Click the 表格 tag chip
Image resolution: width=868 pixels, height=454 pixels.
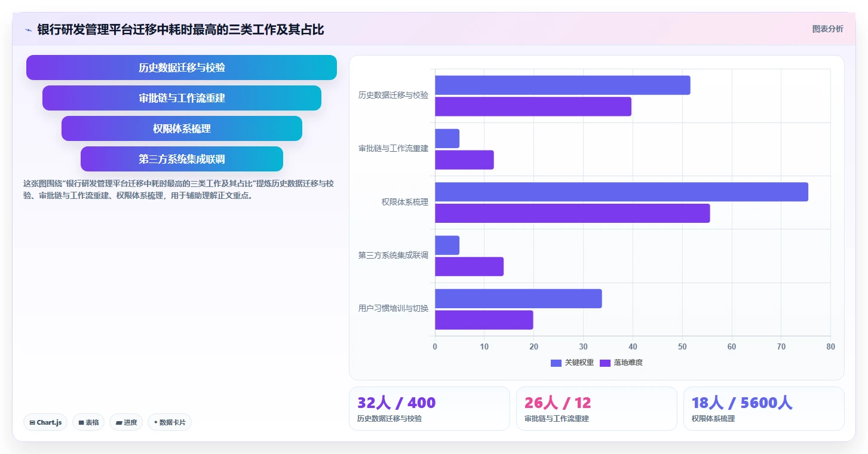[x=88, y=422]
